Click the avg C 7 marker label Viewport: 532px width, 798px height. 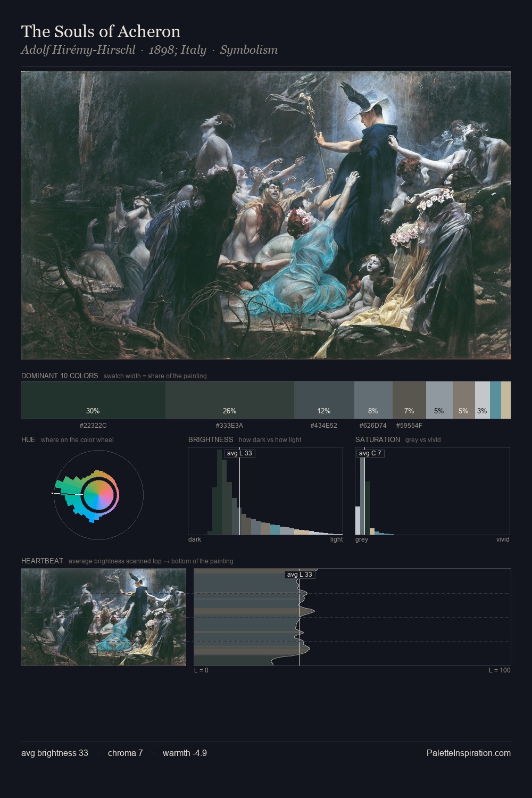point(370,453)
